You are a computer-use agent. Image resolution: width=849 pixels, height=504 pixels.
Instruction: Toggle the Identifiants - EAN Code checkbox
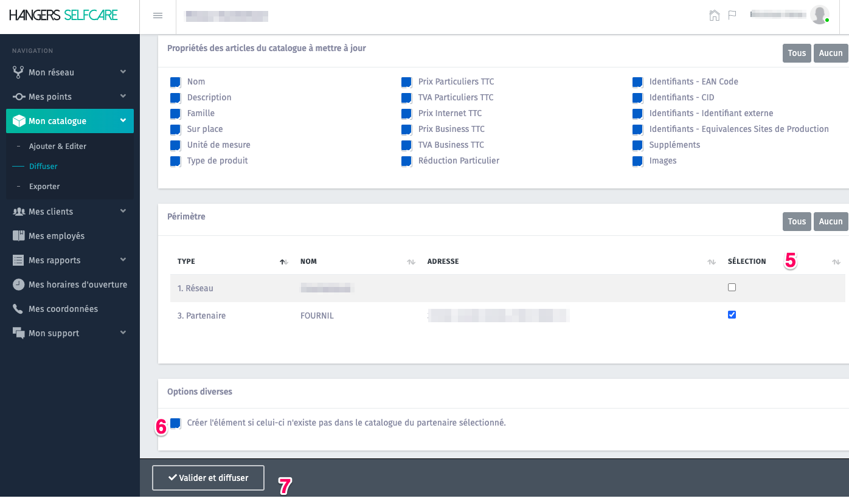(637, 82)
